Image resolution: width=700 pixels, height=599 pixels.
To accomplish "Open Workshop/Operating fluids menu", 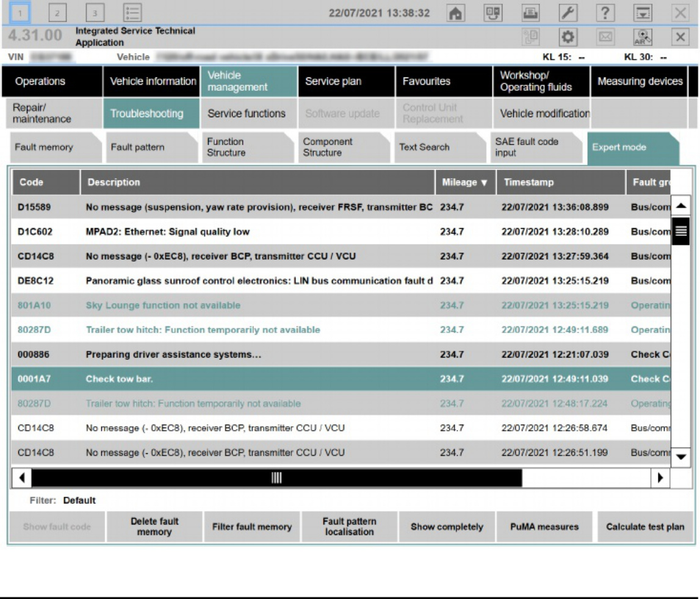I will click(x=541, y=81).
